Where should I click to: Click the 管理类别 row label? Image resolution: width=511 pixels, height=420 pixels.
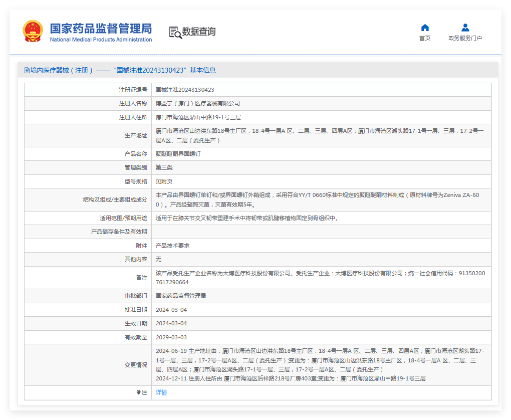[x=136, y=167]
